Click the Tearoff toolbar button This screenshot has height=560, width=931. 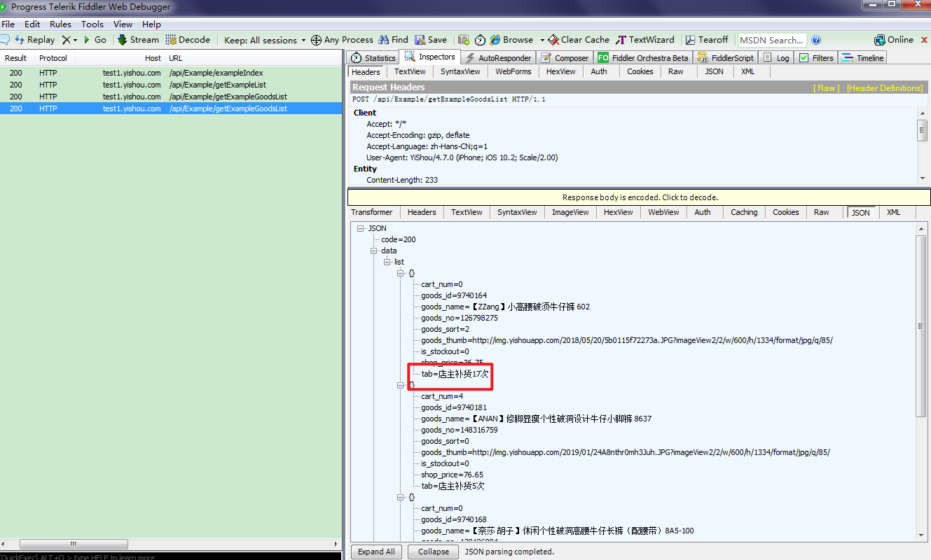707,40
